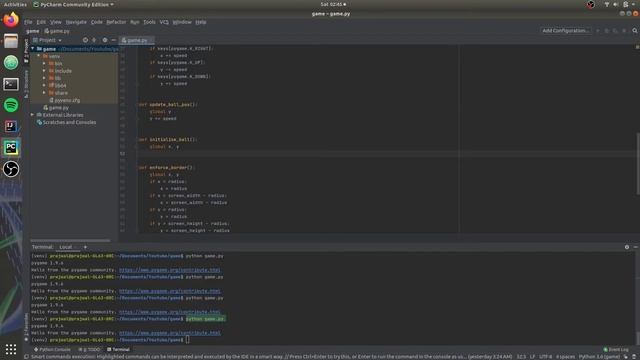Click the PyCharm dock icon

click(11, 148)
